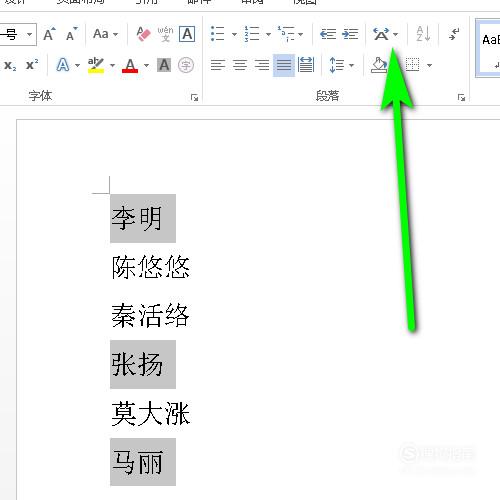This screenshot has height=500, width=500.
Task: Expand the font color dropdown arrow
Action: point(146,65)
